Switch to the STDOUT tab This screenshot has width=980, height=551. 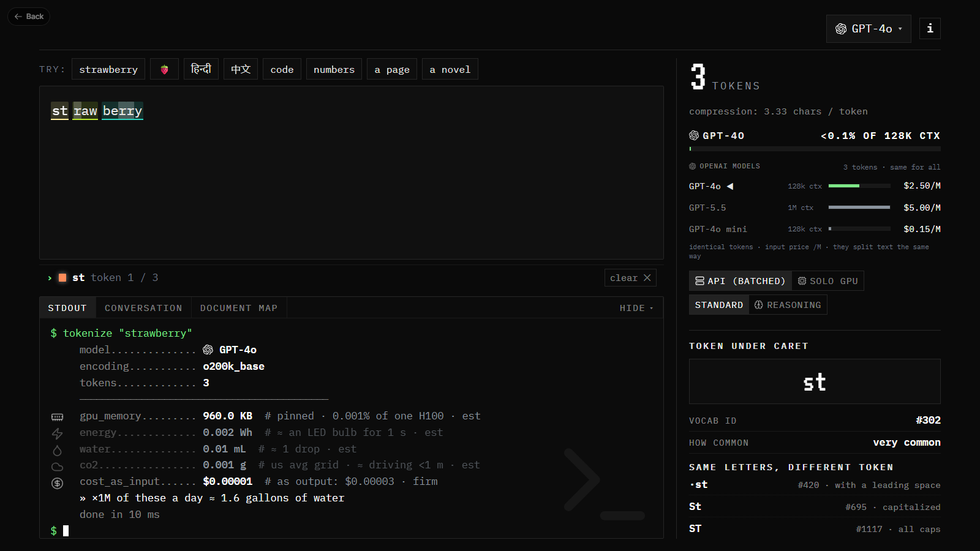pyautogui.click(x=67, y=308)
